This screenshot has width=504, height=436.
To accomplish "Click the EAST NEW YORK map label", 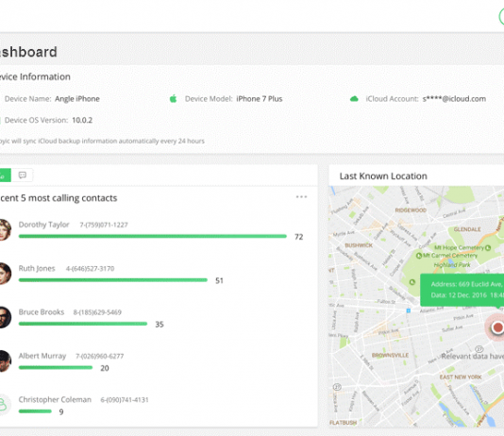I will (x=461, y=377).
